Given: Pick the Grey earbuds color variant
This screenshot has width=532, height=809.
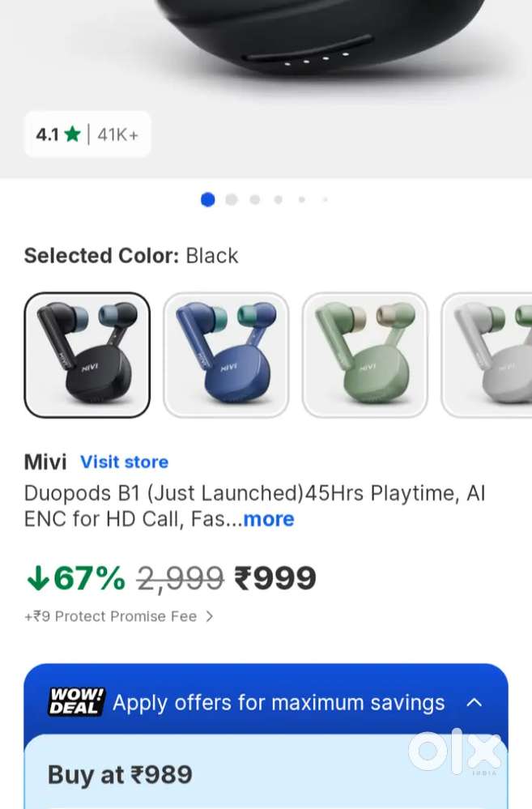Looking at the screenshot, I should (487, 355).
